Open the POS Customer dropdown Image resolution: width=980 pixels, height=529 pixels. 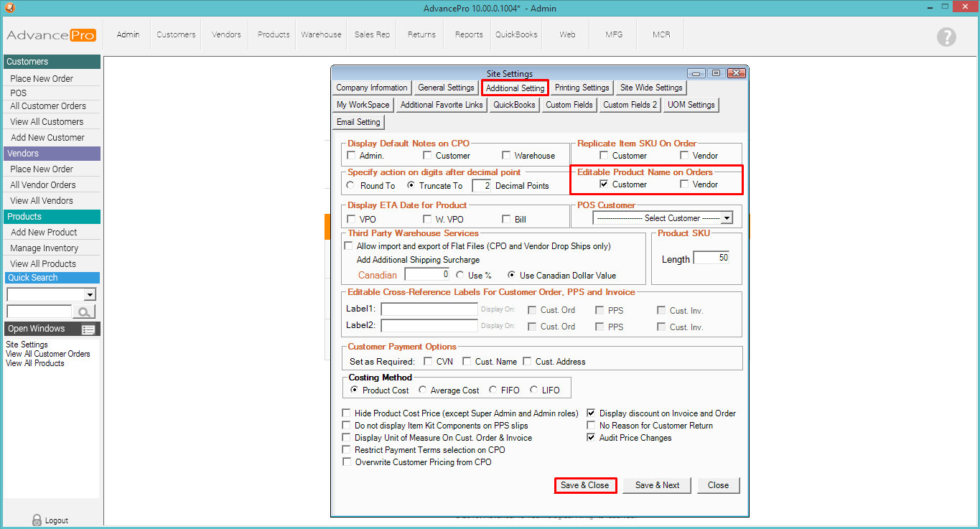(727, 218)
